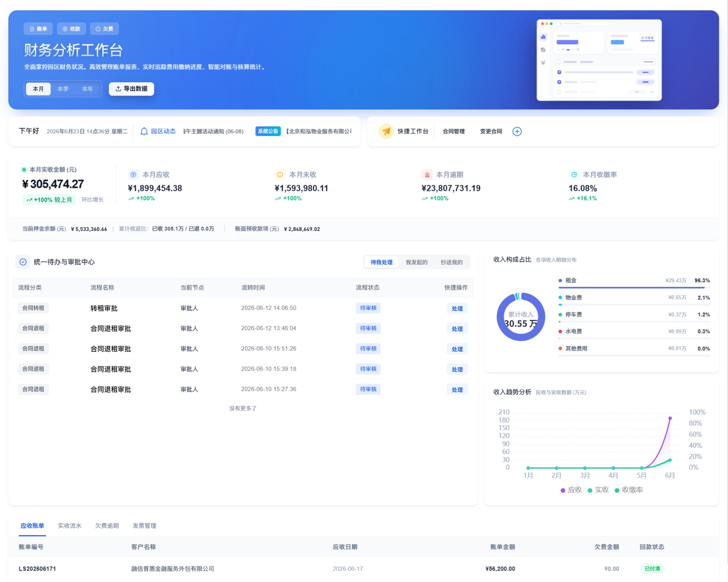
Task: Click 处理 for the 15:27:36 row
Action: pyautogui.click(x=457, y=390)
